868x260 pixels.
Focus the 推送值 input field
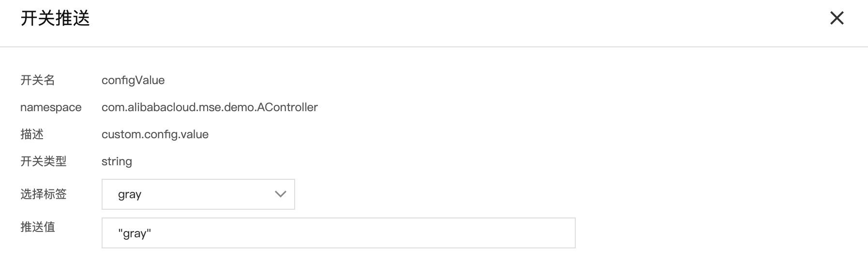click(x=338, y=233)
